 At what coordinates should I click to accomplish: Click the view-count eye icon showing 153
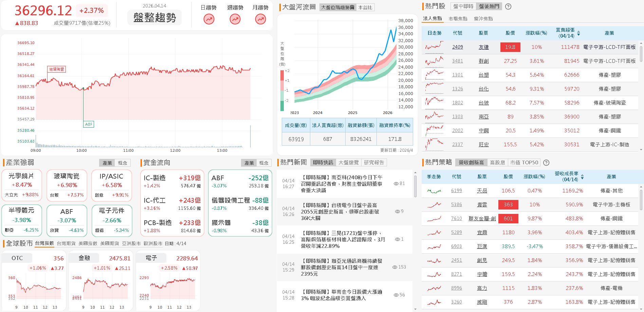[x=395, y=267]
